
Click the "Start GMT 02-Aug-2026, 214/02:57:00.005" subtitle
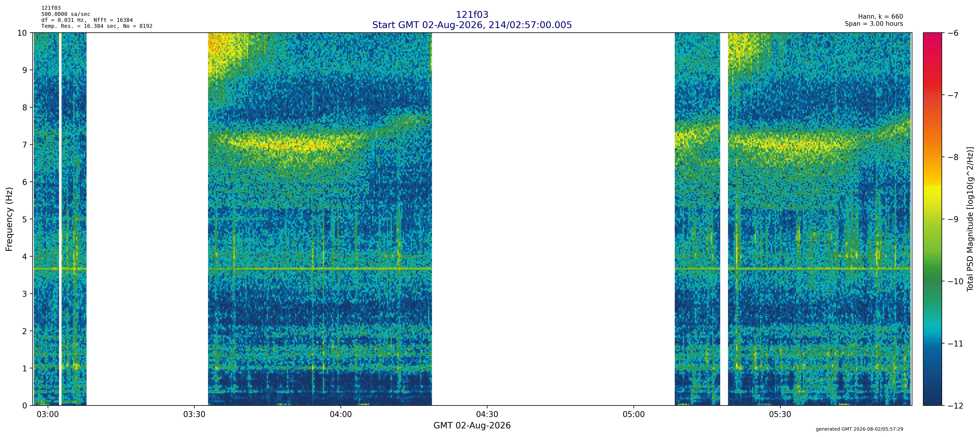[x=472, y=25]
